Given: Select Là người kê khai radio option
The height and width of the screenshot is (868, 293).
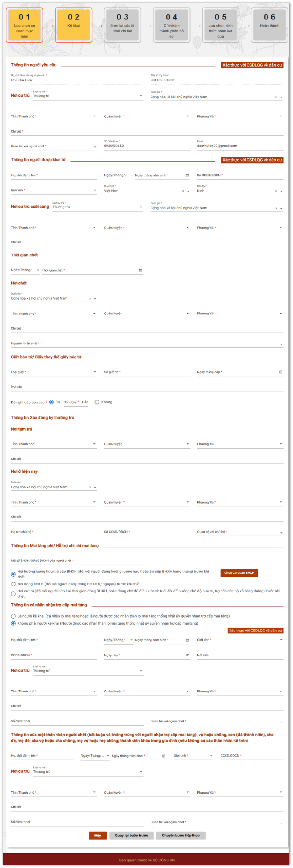Looking at the screenshot, I should (x=13, y=616).
